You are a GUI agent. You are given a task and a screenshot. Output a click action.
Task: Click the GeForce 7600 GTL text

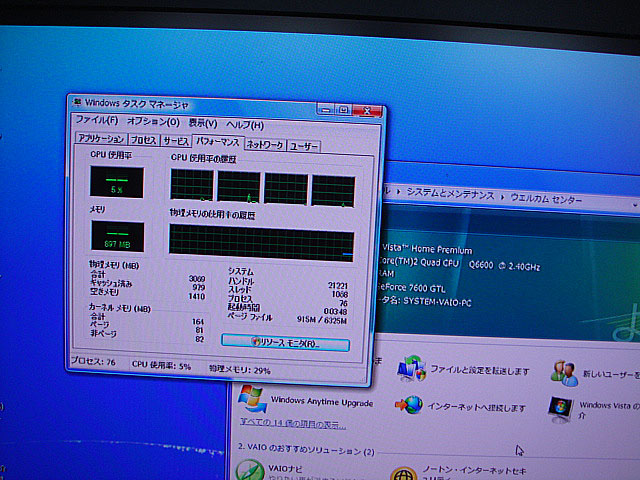point(411,288)
